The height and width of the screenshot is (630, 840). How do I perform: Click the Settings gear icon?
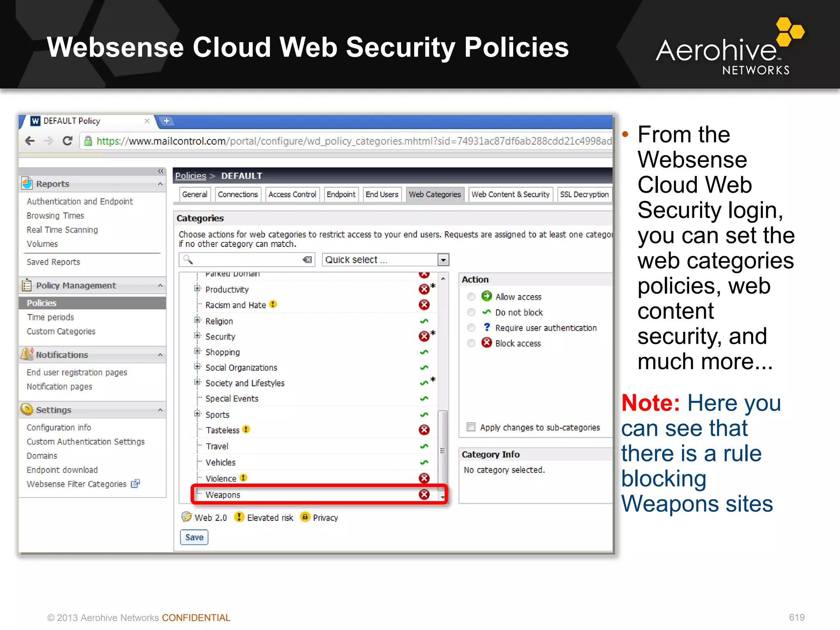pos(27,409)
